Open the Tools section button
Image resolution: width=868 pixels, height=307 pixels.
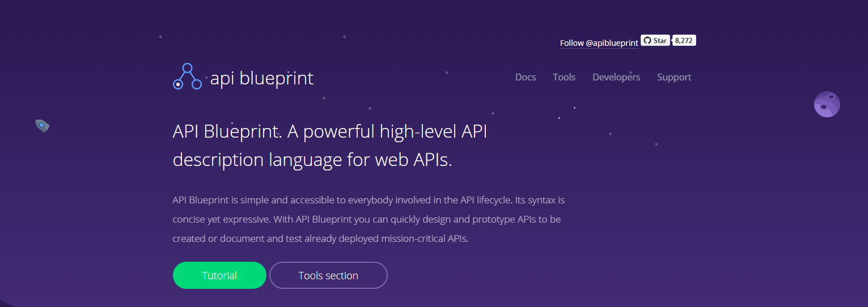coord(328,276)
